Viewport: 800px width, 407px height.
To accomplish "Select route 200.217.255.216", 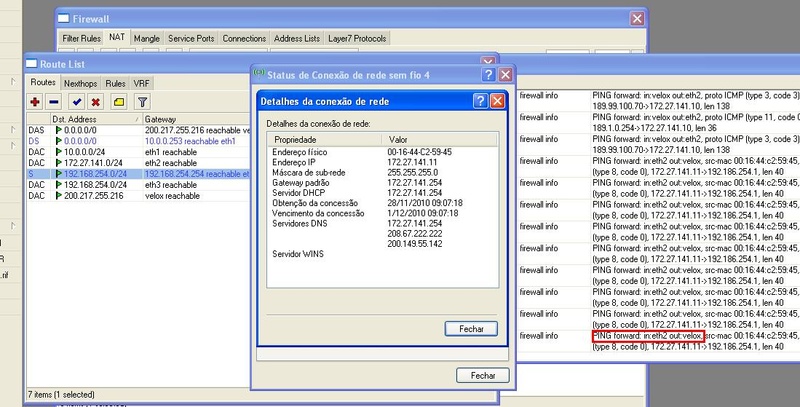I will [x=138, y=196].
